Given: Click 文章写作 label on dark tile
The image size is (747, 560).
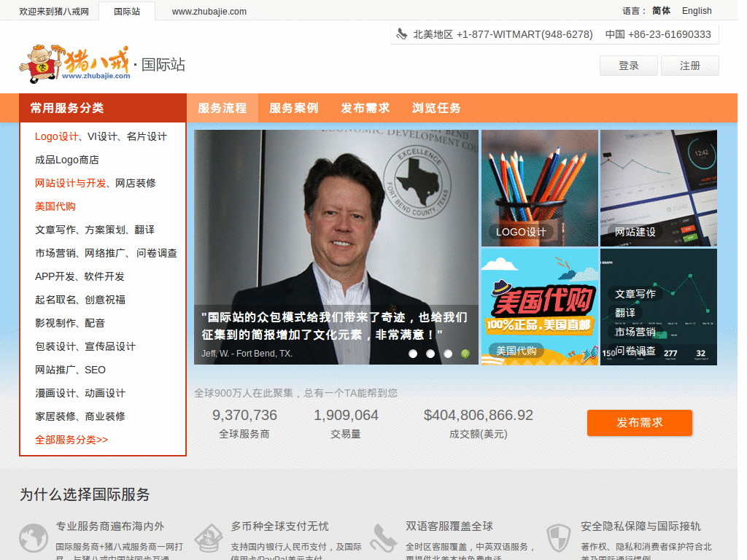Looking at the screenshot, I should tap(635, 295).
